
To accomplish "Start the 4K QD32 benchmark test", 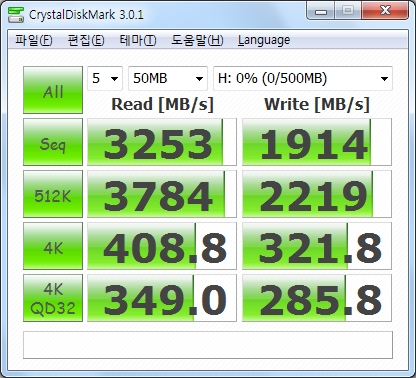I will 53,298.
